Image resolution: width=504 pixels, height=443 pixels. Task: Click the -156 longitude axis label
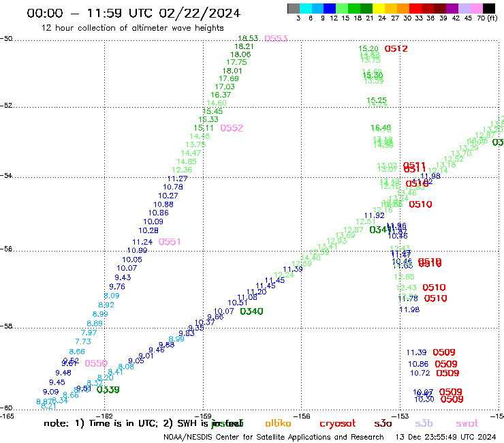pyautogui.click(x=301, y=416)
